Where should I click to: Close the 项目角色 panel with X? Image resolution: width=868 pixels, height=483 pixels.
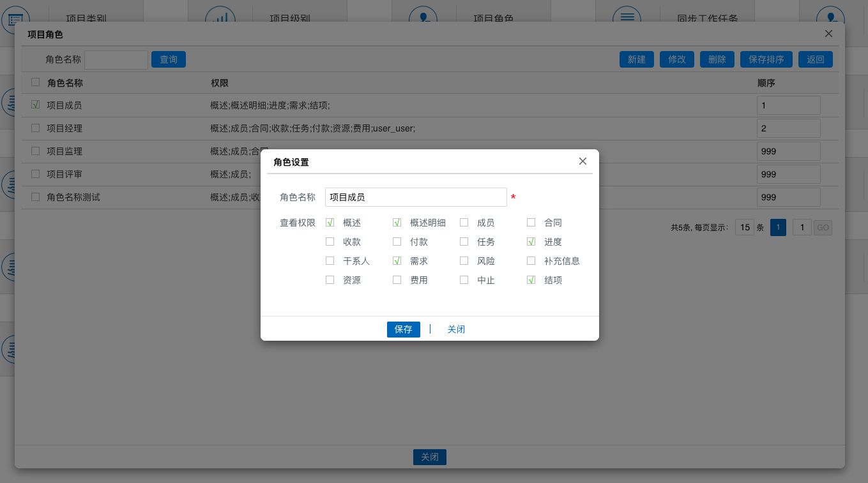click(x=828, y=34)
